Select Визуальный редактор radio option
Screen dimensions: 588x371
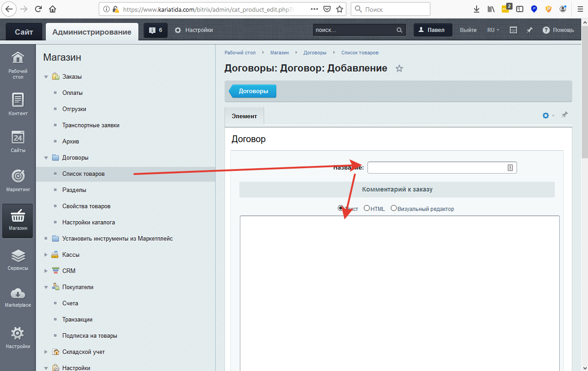tap(394, 208)
